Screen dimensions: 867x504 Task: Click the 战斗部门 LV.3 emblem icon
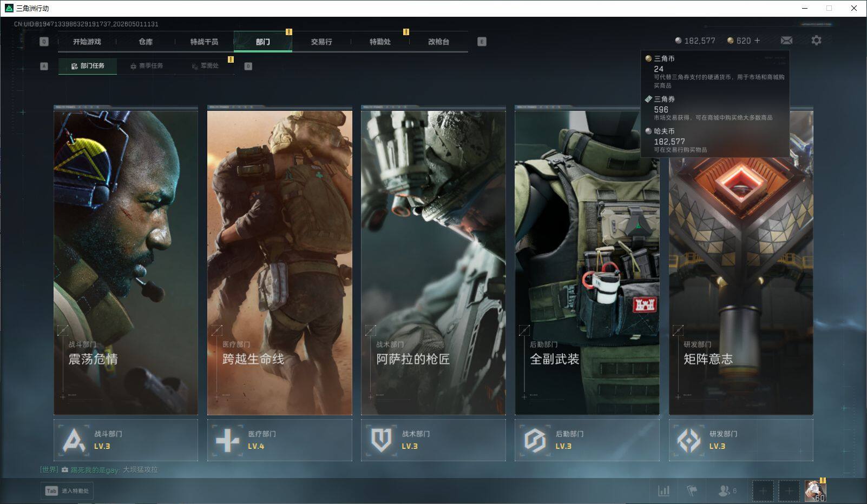tap(74, 440)
